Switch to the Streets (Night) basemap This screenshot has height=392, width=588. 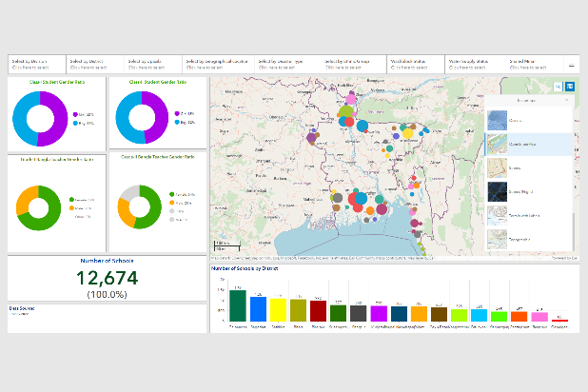[500, 192]
